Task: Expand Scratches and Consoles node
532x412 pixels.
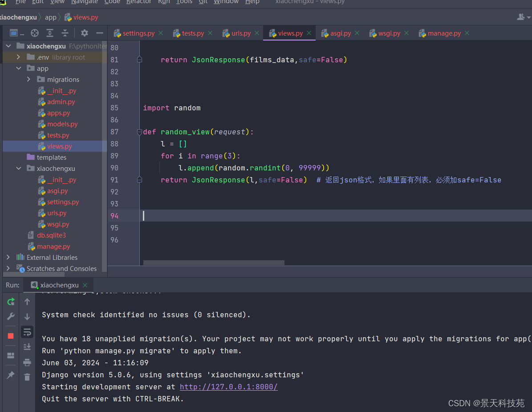Action: coord(8,268)
